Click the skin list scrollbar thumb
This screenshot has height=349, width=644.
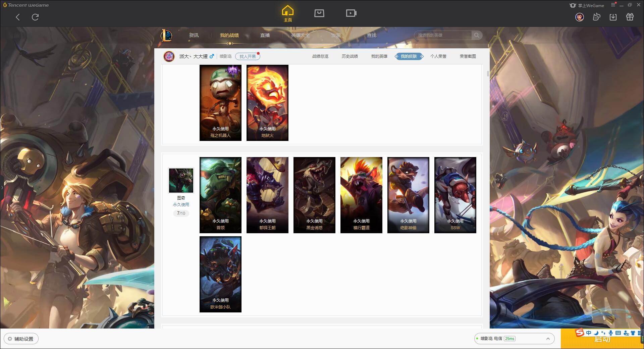(x=488, y=73)
